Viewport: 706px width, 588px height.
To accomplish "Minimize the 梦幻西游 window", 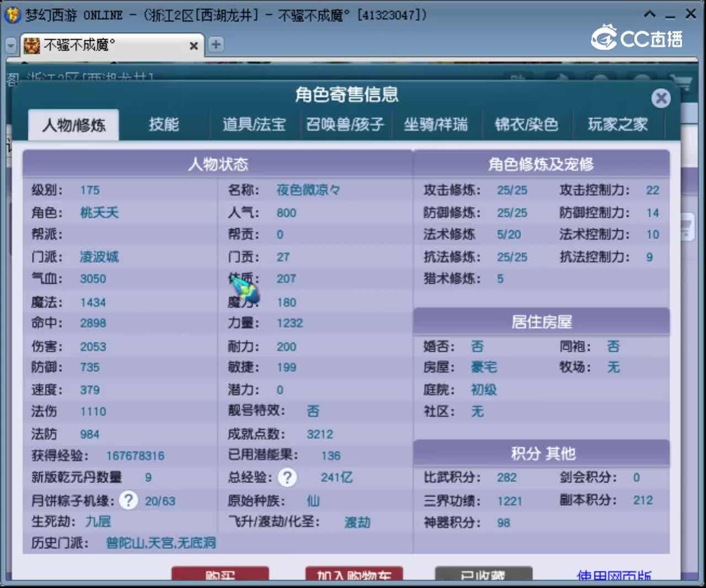I will pyautogui.click(x=670, y=15).
